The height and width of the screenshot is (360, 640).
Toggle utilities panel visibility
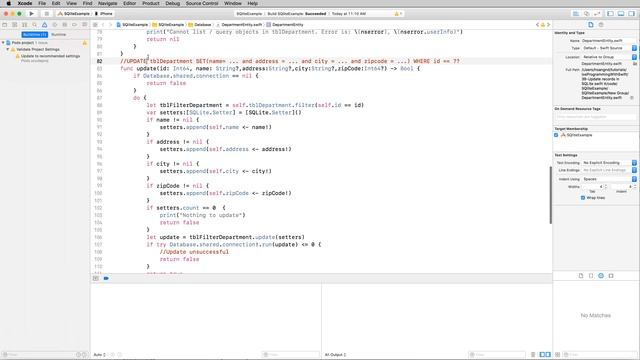(x=631, y=13)
